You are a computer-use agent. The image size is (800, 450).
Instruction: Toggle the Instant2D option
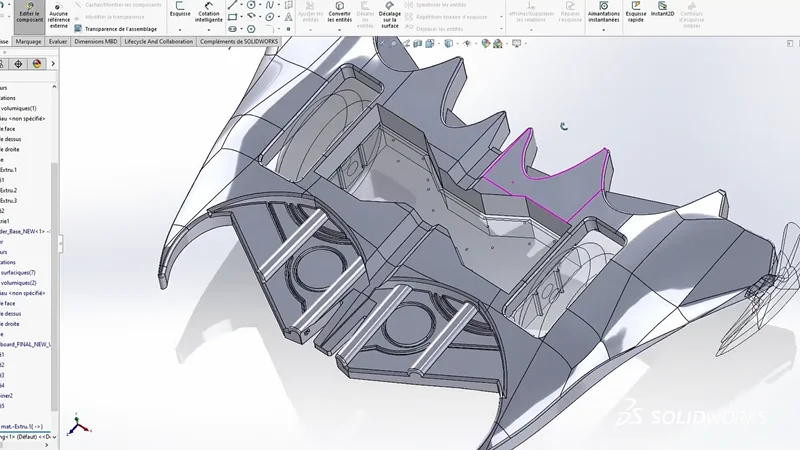[x=662, y=9]
